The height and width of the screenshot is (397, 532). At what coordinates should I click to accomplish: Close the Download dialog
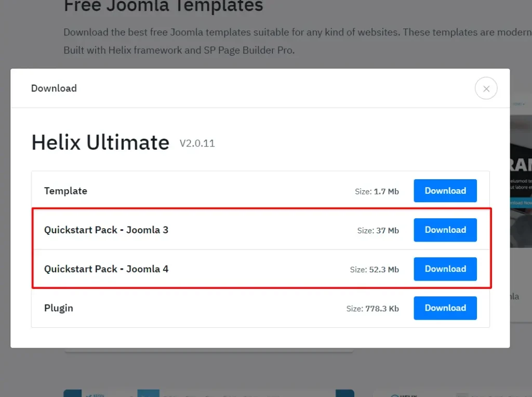[486, 88]
